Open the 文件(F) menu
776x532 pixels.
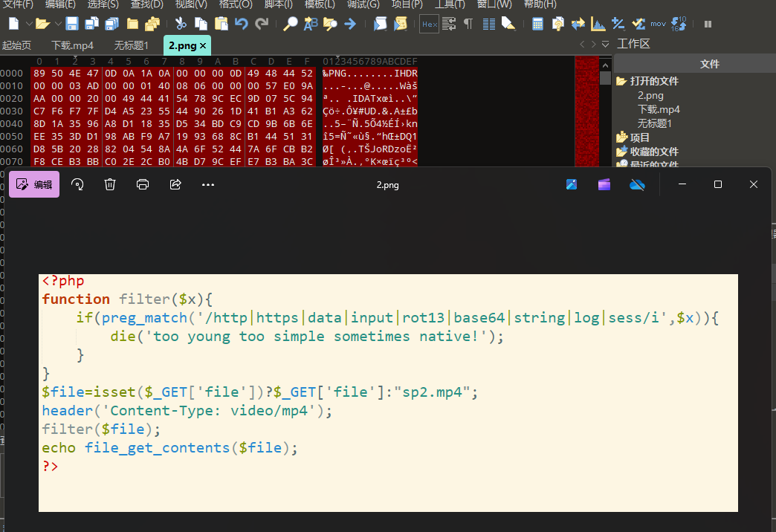(x=18, y=4)
